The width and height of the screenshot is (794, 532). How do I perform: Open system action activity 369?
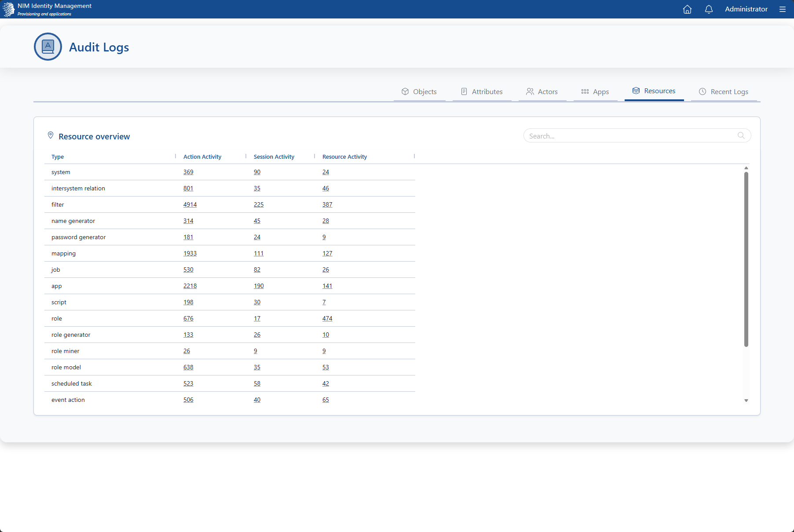[188, 172]
